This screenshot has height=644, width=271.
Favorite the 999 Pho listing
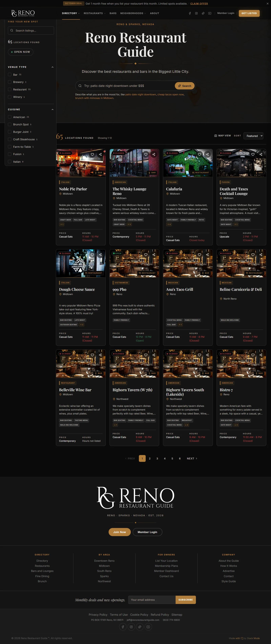pyautogui.click(x=146, y=255)
